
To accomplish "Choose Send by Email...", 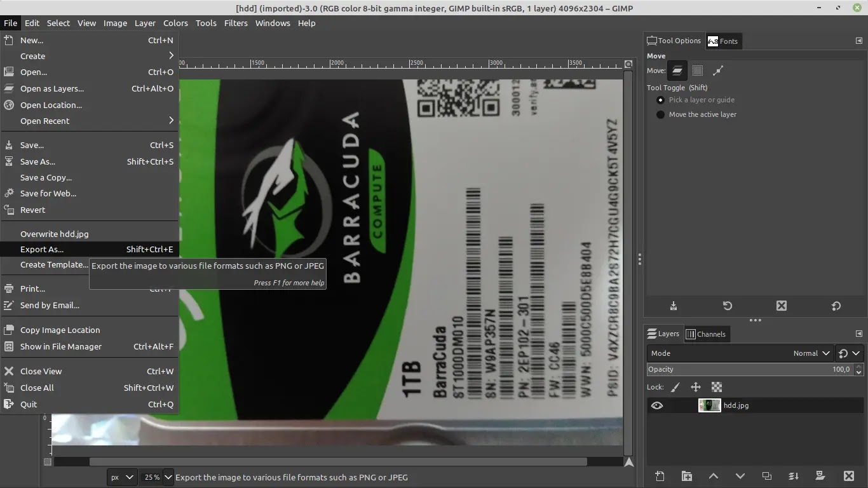I will pyautogui.click(x=90, y=305).
